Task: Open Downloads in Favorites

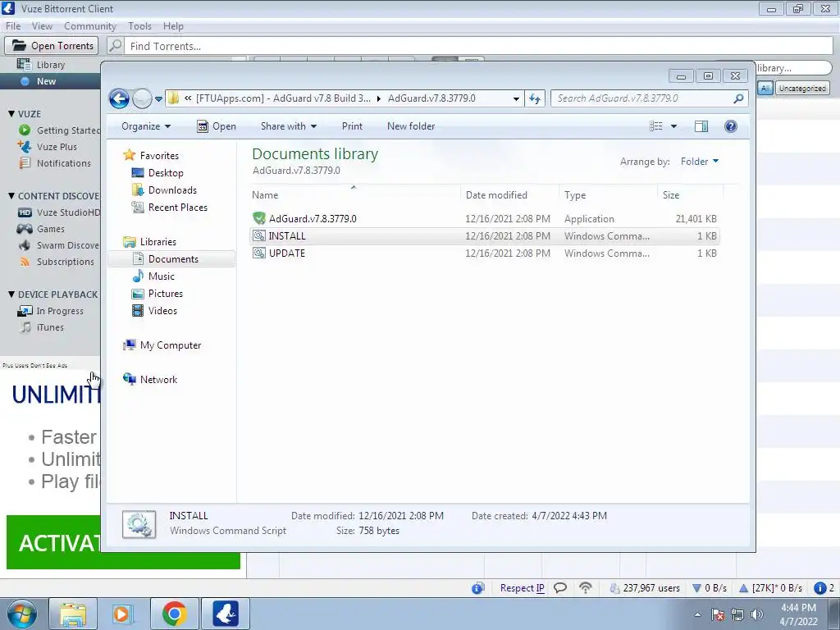Action: tap(172, 190)
